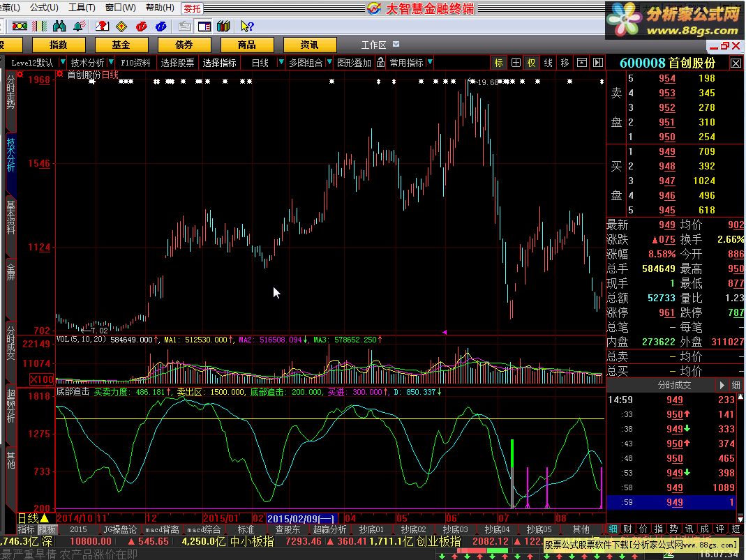Viewport: 746px width, 560px height.
Task: Click the grey clipboard toolbar icon
Action: 185,26
